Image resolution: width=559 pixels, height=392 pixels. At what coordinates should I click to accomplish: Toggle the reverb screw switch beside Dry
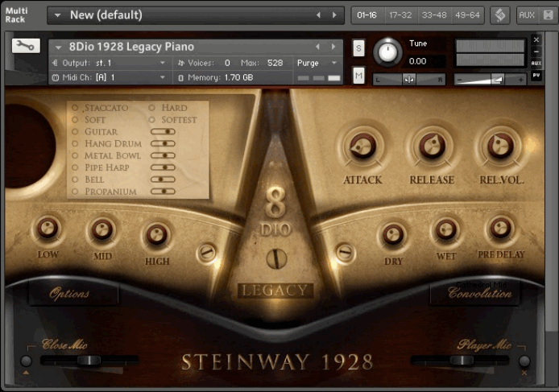coord(345,253)
